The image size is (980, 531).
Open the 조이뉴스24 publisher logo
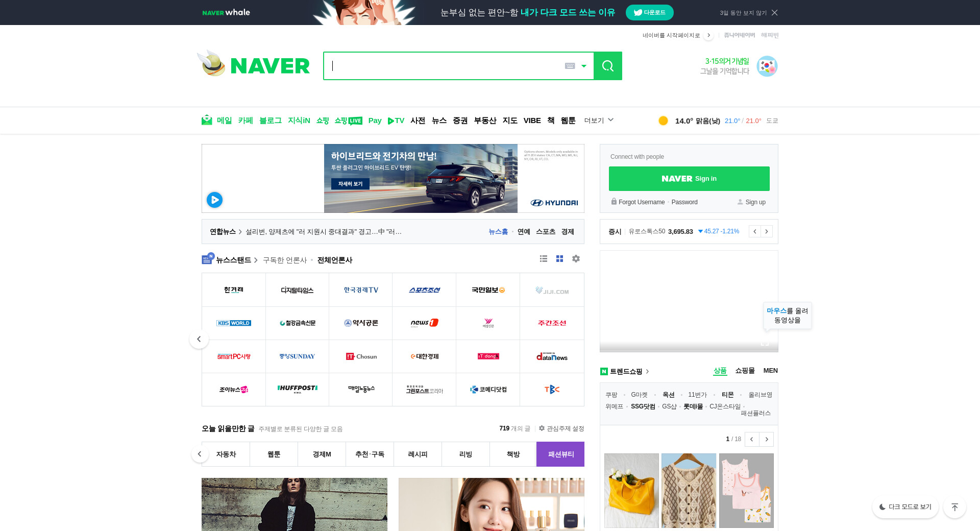pyautogui.click(x=234, y=390)
